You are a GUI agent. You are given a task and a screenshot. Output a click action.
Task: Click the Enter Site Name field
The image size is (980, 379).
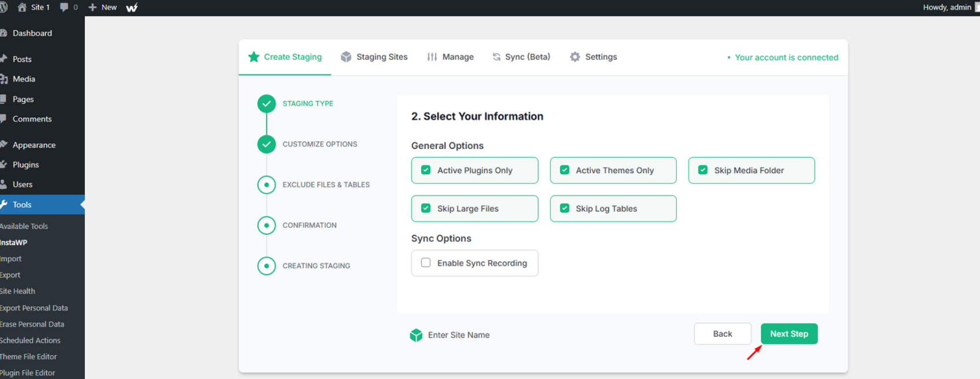459,335
